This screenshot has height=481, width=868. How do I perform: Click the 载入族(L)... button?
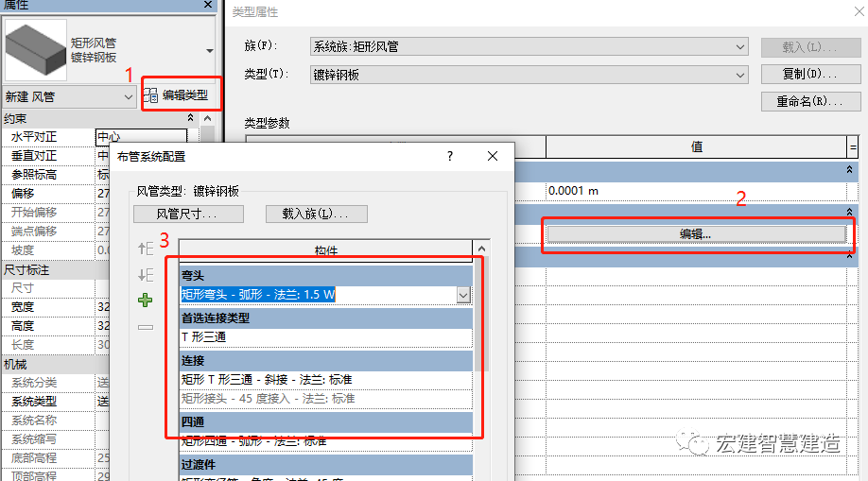(x=316, y=214)
